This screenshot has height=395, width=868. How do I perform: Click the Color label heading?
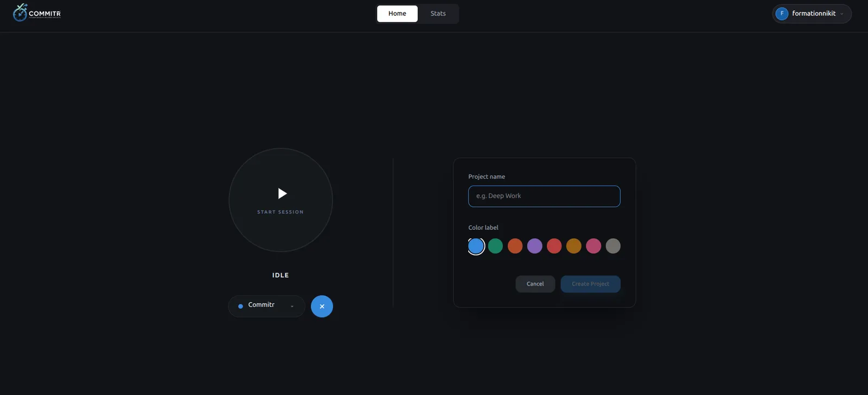(x=483, y=228)
